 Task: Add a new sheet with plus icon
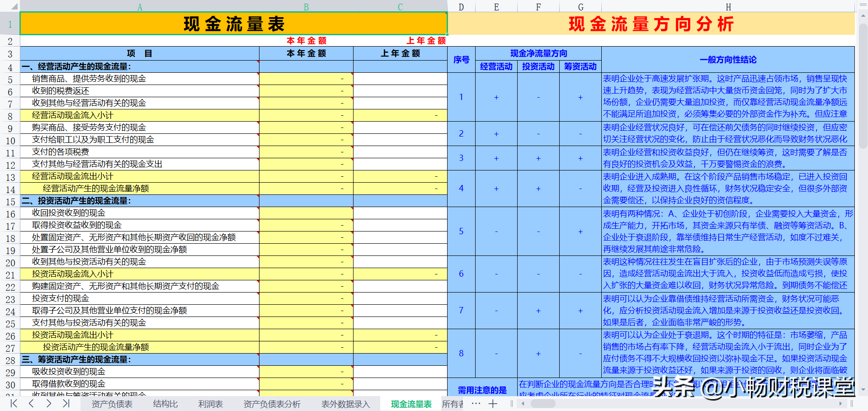point(493,404)
